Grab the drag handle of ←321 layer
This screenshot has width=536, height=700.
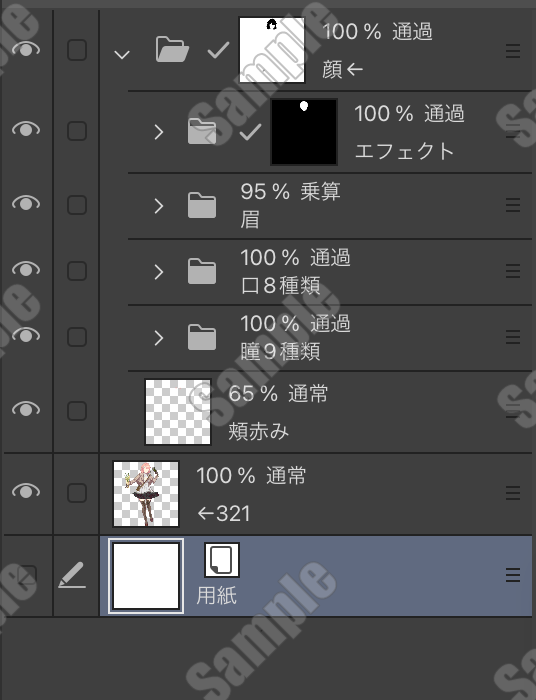[x=513, y=493]
